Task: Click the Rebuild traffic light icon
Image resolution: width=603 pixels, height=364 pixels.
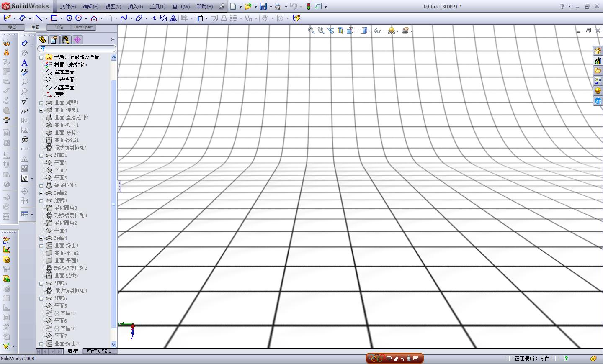Action: click(309, 6)
